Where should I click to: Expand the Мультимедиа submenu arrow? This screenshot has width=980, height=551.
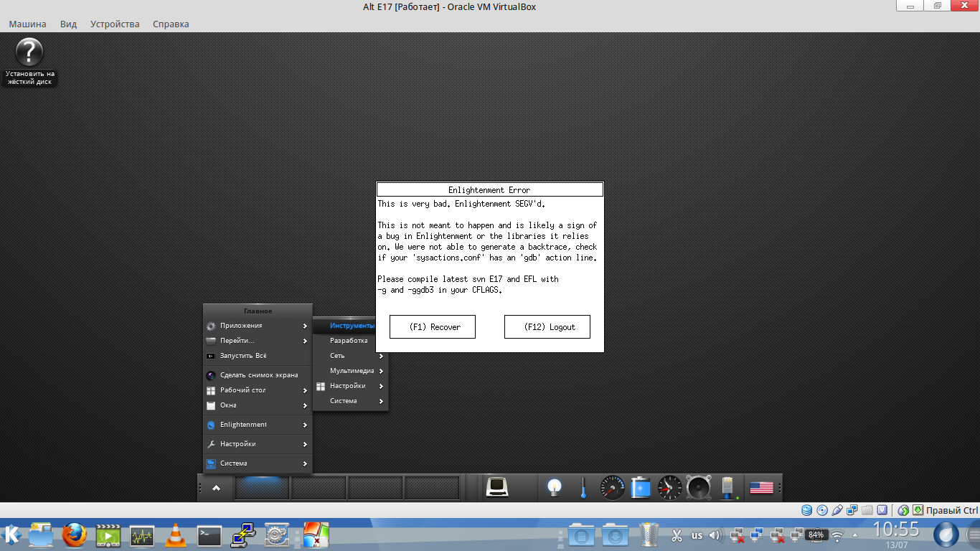[x=382, y=371]
